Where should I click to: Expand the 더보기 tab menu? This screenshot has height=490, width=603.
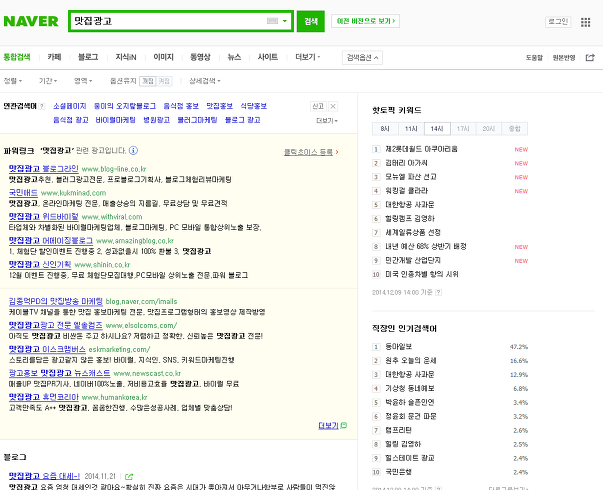pyautogui.click(x=308, y=57)
